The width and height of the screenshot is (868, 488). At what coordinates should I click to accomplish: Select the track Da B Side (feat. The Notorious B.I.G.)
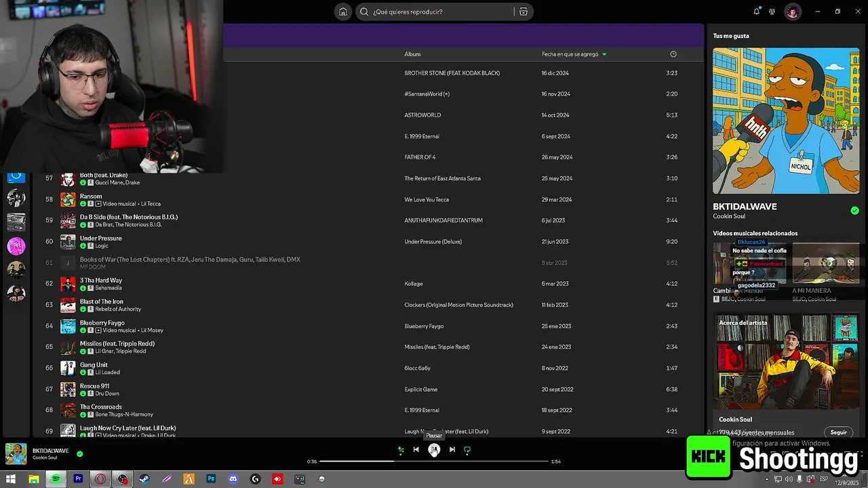pos(129,217)
